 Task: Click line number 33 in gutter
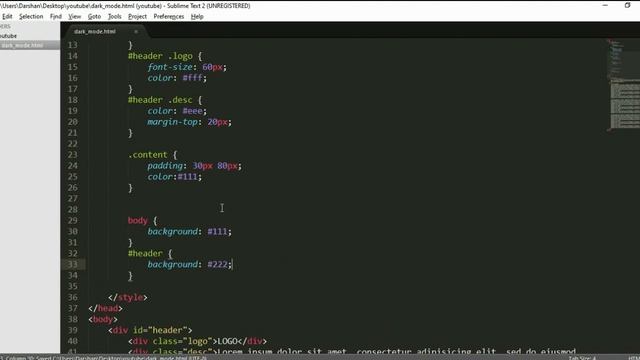coord(73,264)
